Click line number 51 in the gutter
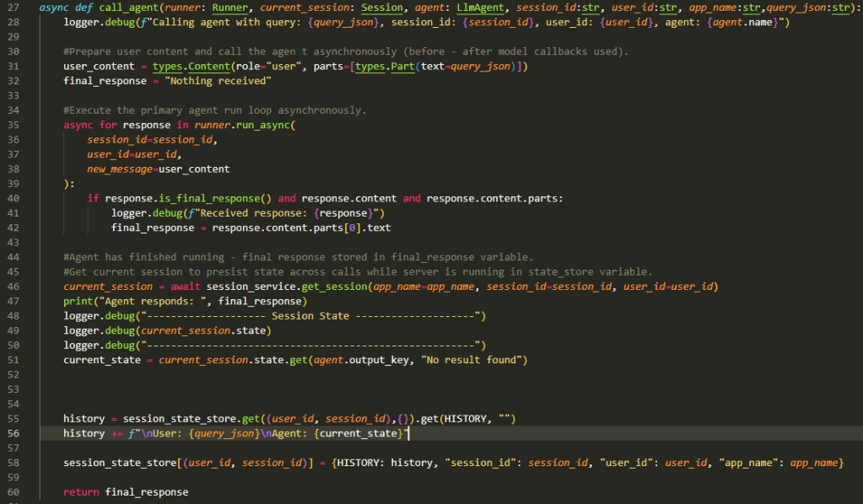 (x=13, y=360)
